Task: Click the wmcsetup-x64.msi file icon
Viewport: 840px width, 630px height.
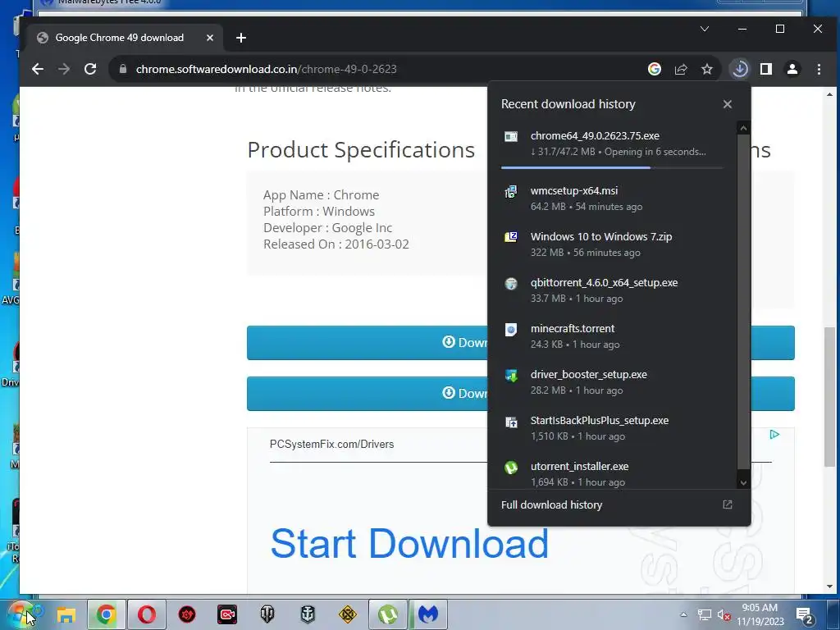Action: click(511, 191)
